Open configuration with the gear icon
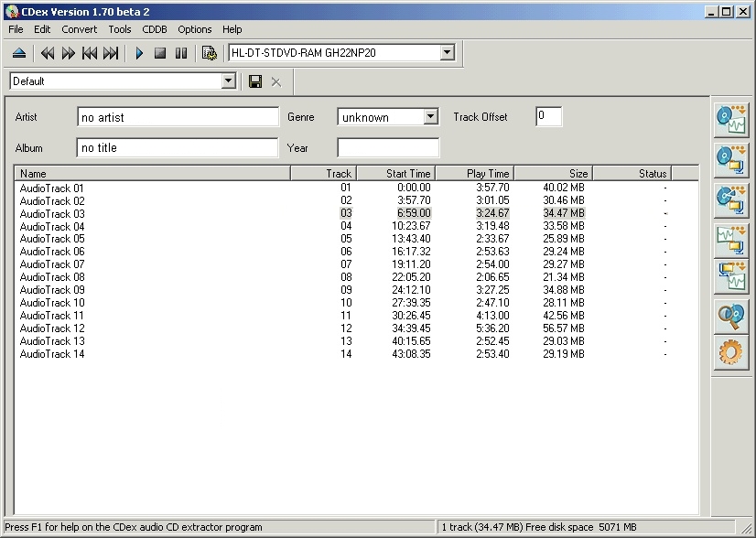This screenshot has width=756, height=538. point(731,353)
